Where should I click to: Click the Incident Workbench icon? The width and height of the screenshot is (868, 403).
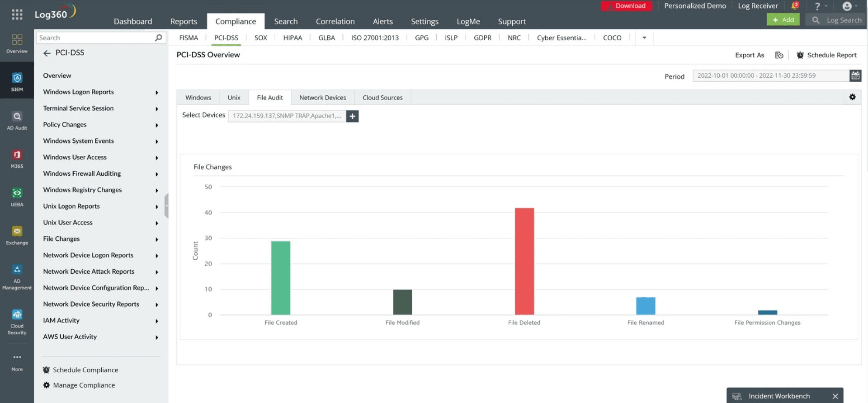coord(737,396)
